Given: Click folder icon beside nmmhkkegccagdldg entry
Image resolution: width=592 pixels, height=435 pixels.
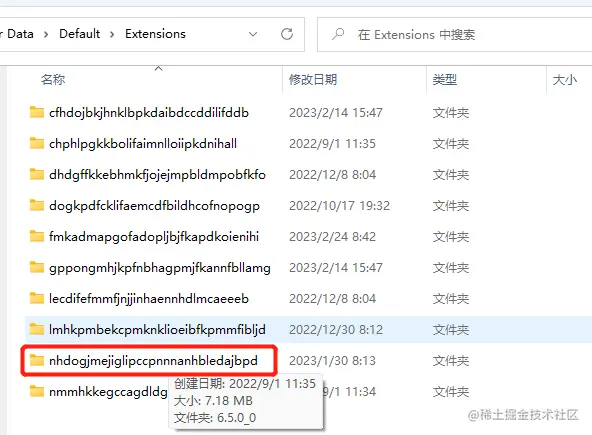Looking at the screenshot, I should click(37, 391).
